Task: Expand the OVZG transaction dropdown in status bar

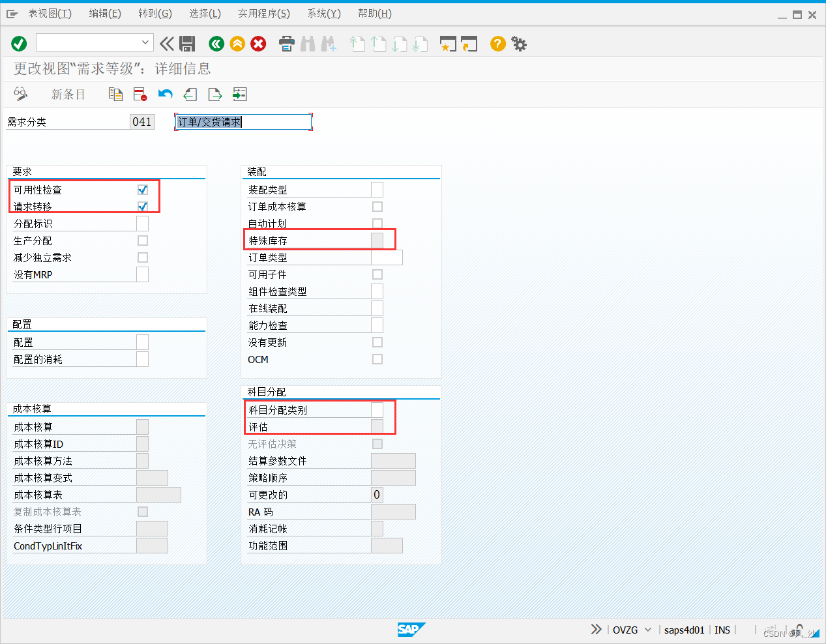Action: 648,630
